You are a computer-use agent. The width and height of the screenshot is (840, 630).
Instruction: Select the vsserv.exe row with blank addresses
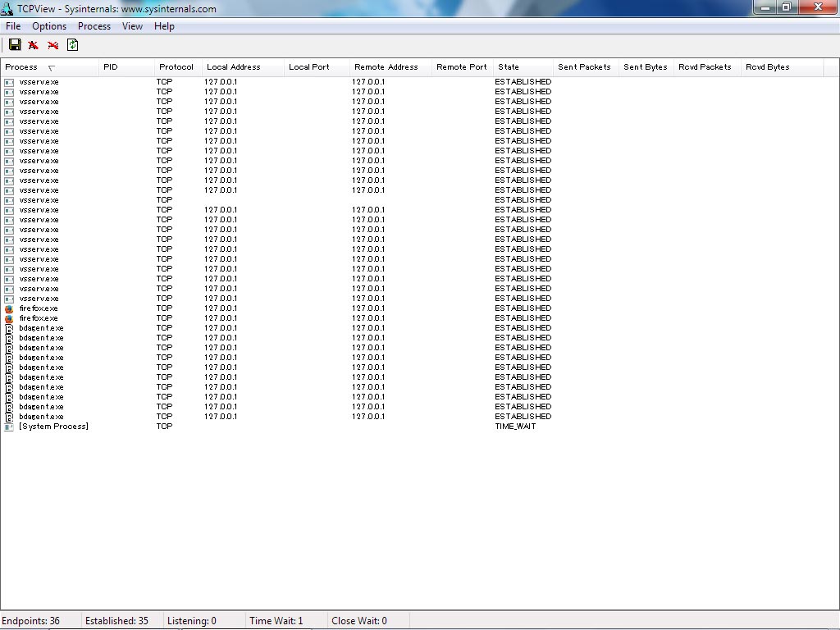pos(39,200)
